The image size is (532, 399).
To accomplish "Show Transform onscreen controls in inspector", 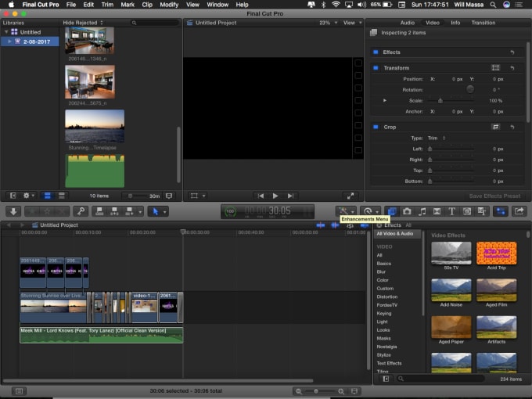I will coord(495,67).
